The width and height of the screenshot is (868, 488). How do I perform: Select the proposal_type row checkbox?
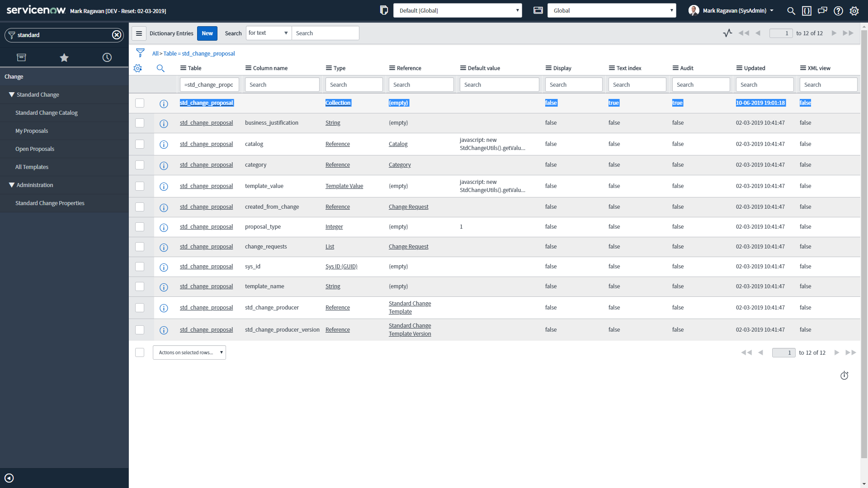pos(140,227)
